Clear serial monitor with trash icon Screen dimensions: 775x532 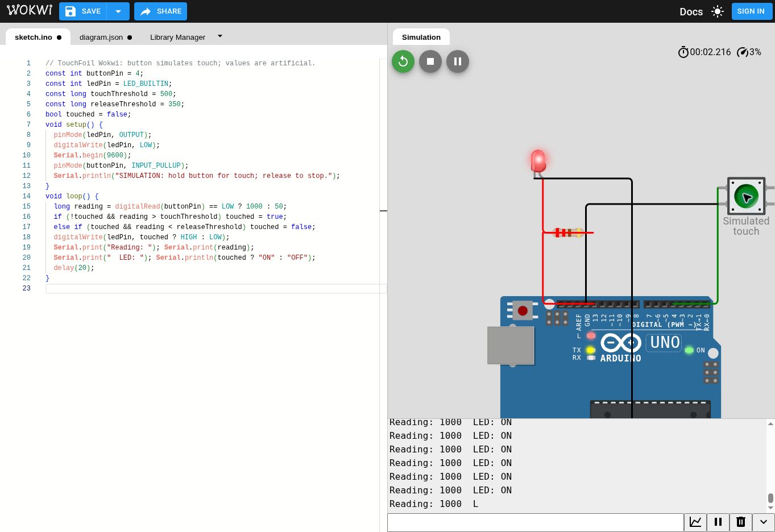(x=741, y=522)
